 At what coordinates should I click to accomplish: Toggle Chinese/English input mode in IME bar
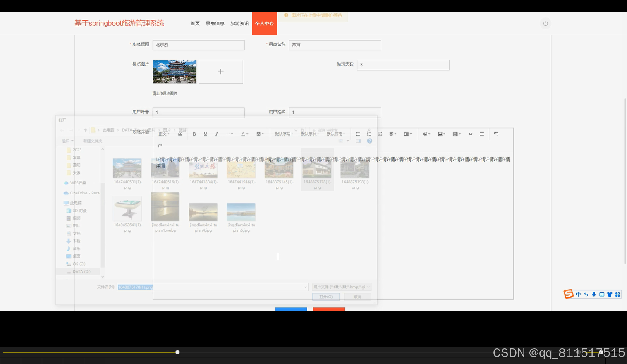(578, 295)
